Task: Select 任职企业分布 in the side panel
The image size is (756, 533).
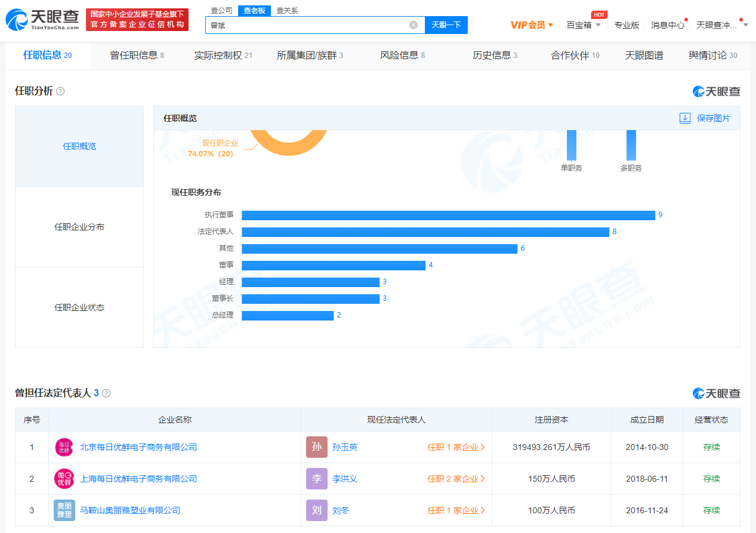Action: point(79,227)
